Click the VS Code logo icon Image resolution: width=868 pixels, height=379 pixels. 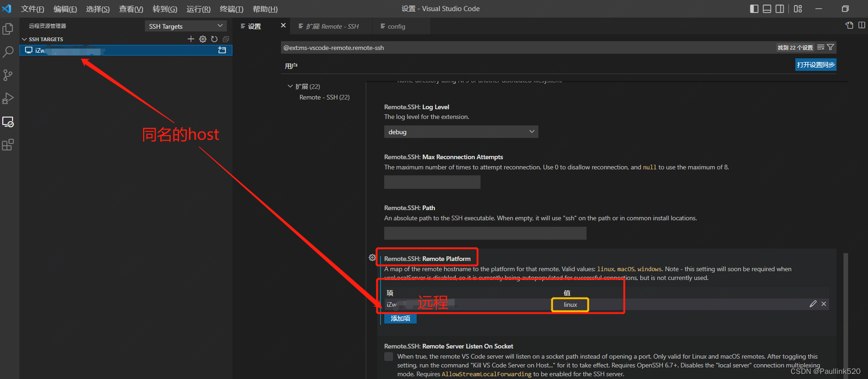(6, 9)
